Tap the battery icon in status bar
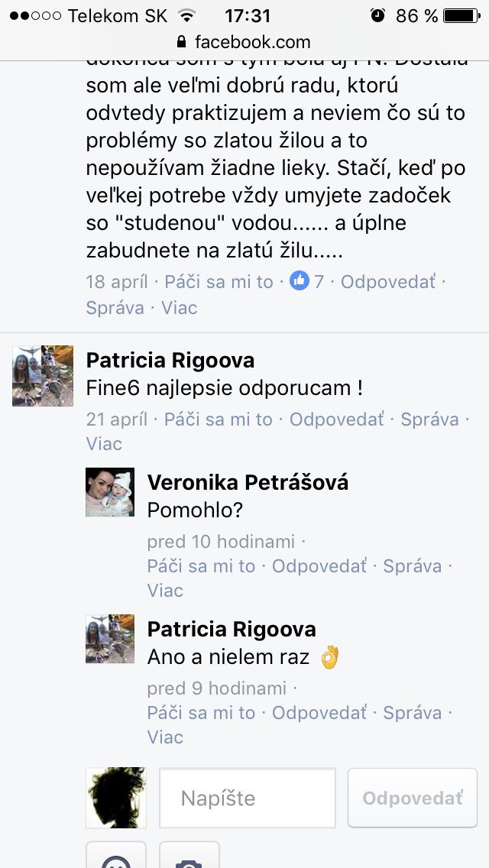 (x=463, y=15)
